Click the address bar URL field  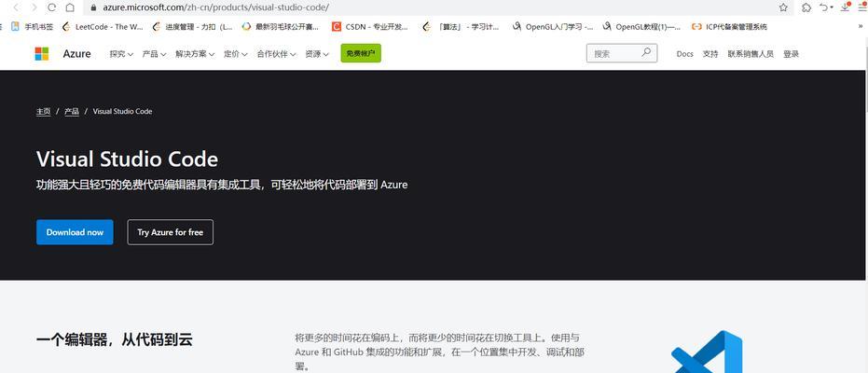432,7
